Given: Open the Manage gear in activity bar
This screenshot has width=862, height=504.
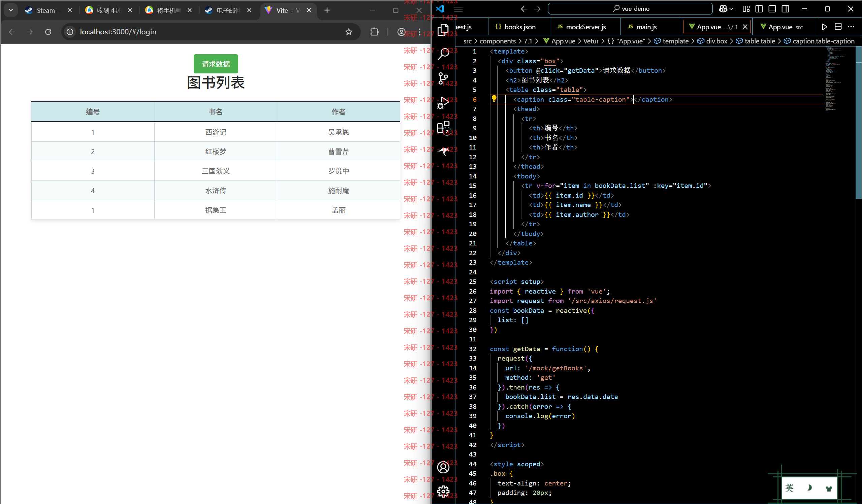Looking at the screenshot, I should [x=443, y=491].
